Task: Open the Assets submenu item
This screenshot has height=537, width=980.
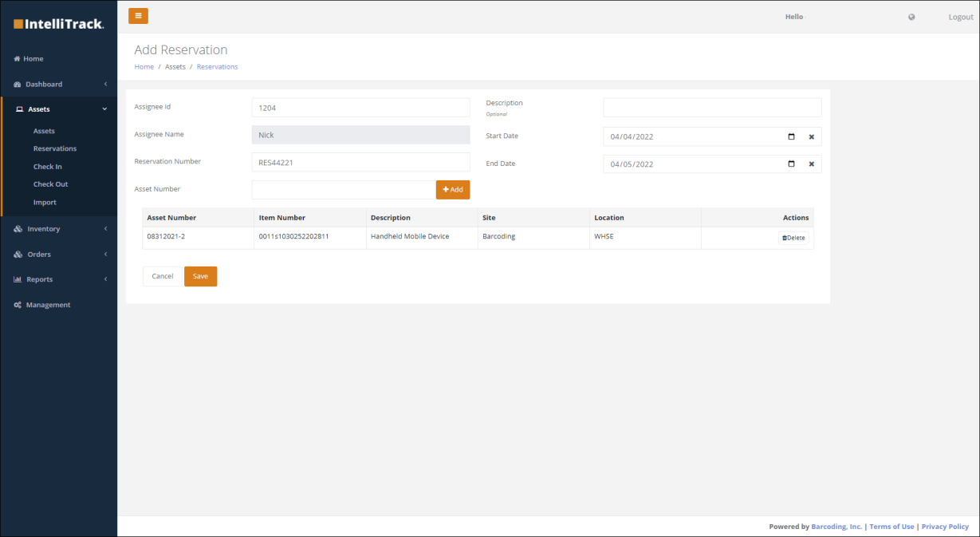Action: point(44,131)
